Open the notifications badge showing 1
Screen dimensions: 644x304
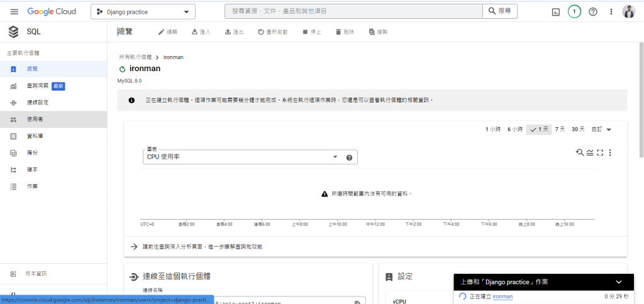coord(574,11)
